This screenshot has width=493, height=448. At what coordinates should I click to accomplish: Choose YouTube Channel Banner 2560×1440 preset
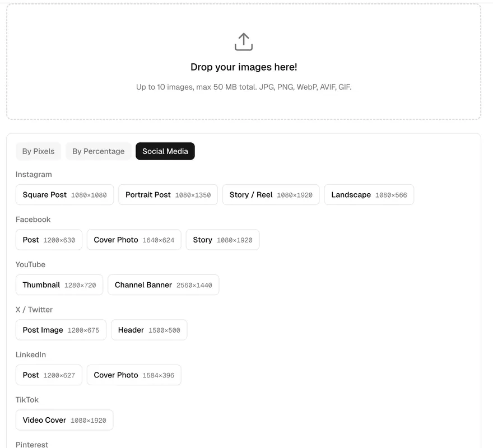(164, 285)
